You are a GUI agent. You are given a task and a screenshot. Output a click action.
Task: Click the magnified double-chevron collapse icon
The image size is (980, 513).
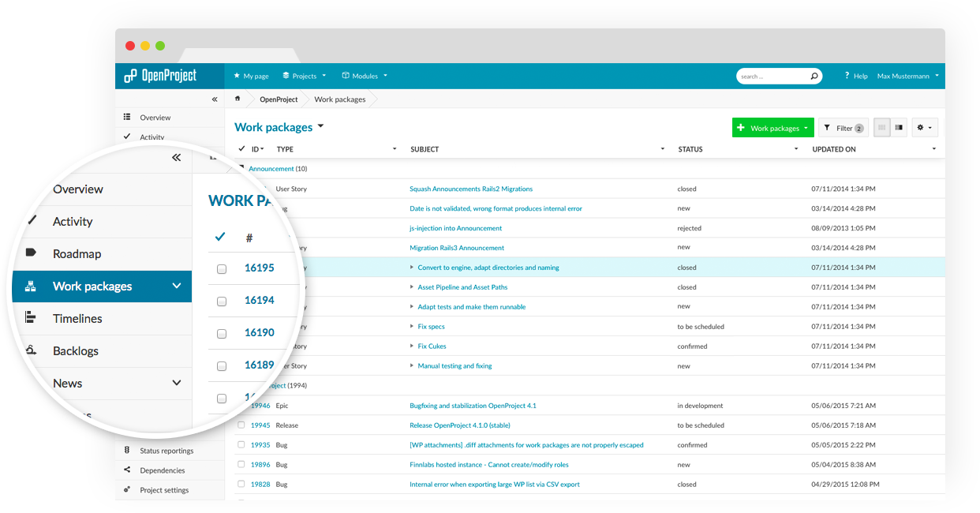click(176, 158)
